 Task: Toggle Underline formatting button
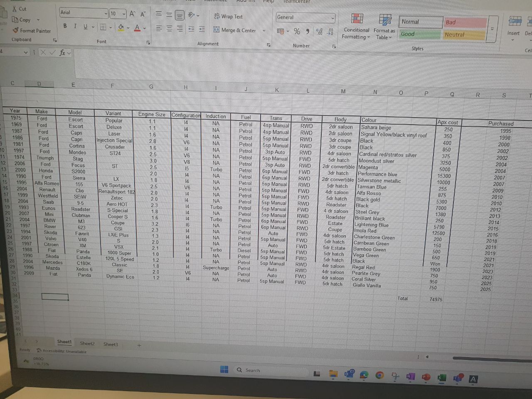tap(86, 27)
